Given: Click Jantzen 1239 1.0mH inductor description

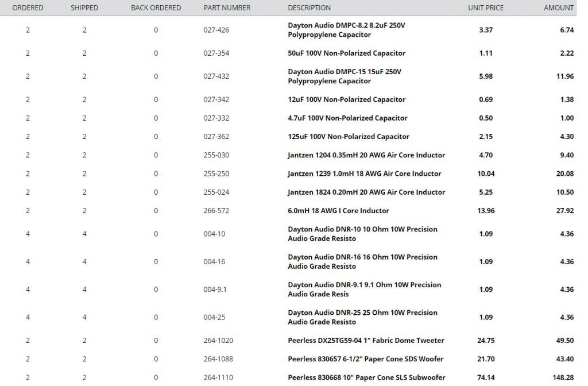Looking at the screenshot, I should pyautogui.click(x=365, y=173).
